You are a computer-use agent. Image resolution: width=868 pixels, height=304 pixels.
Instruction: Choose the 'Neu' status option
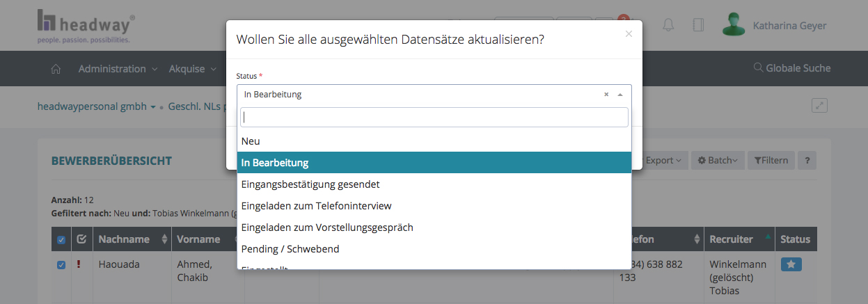click(251, 141)
